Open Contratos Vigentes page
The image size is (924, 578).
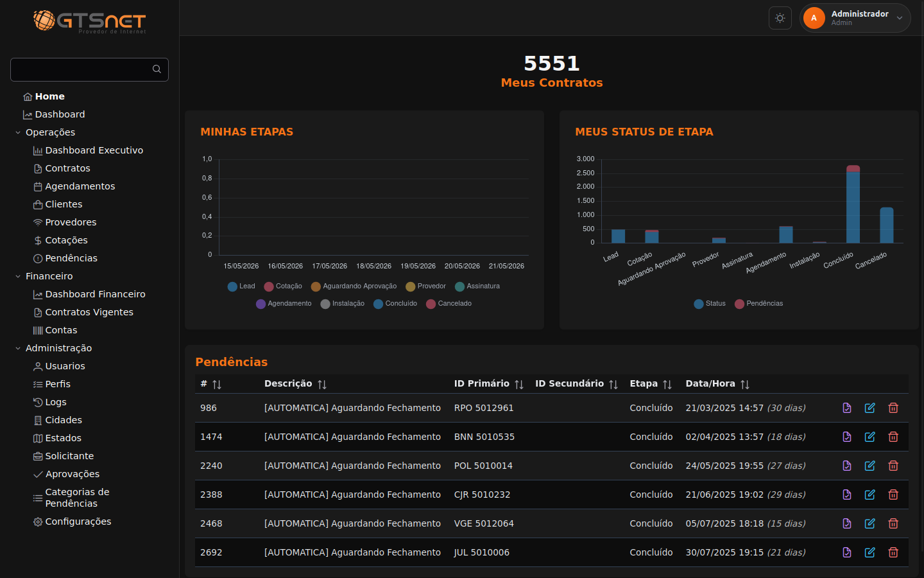pyautogui.click(x=83, y=312)
